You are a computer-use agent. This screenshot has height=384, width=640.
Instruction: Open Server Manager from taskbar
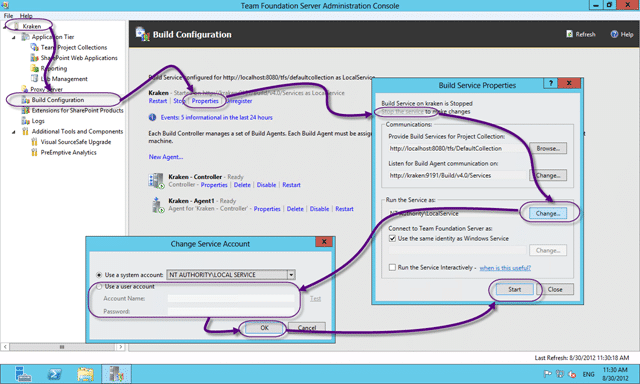pyautogui.click(x=23, y=374)
